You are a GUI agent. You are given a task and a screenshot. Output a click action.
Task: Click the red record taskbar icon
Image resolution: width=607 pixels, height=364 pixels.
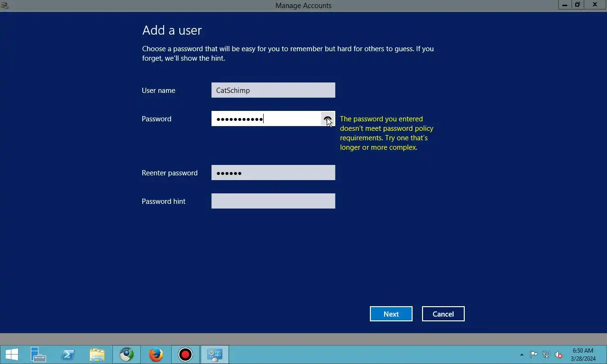click(185, 355)
